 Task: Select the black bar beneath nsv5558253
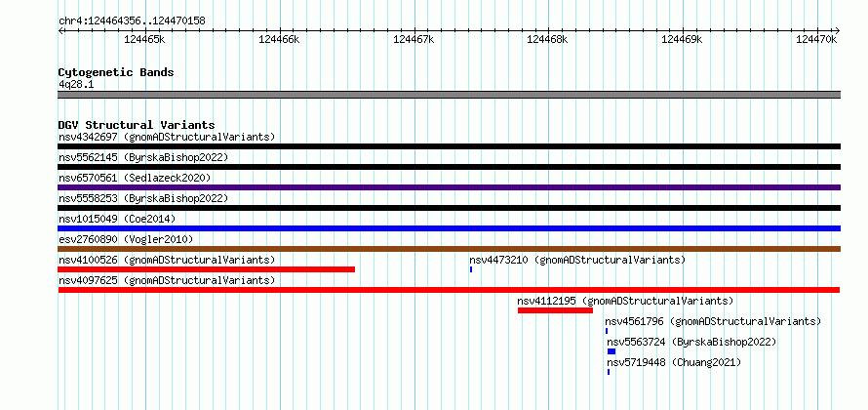click(x=449, y=208)
